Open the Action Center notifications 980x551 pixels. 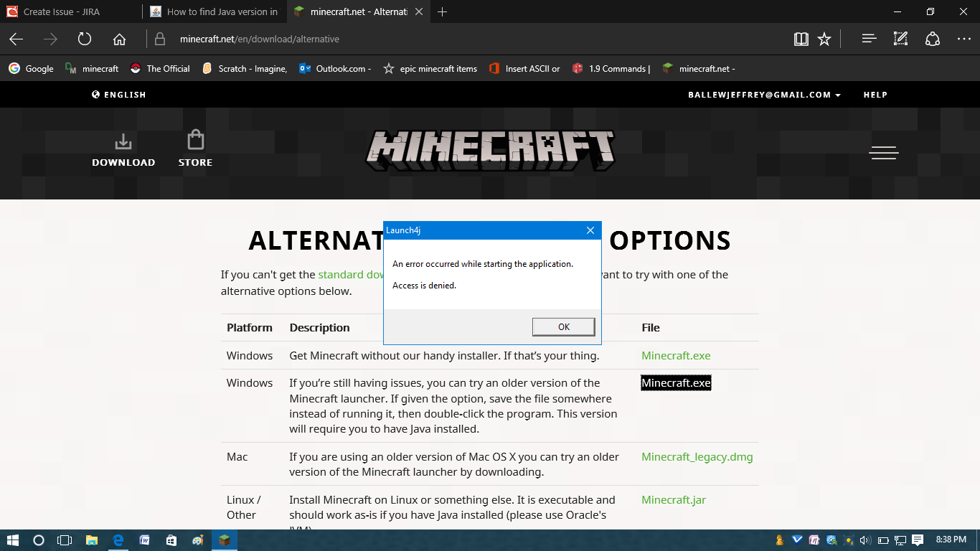(918, 540)
